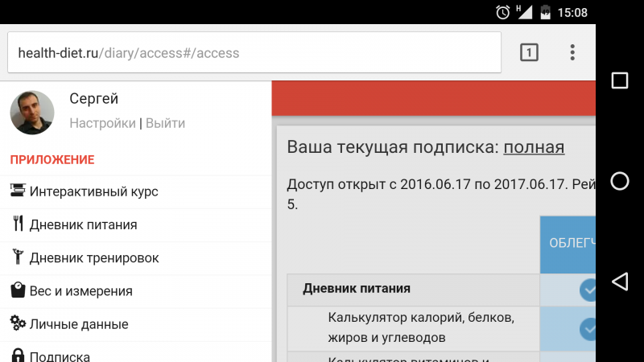Open the browser three-dot overflow menu
Viewport: 644px width, 362px height.
[572, 53]
